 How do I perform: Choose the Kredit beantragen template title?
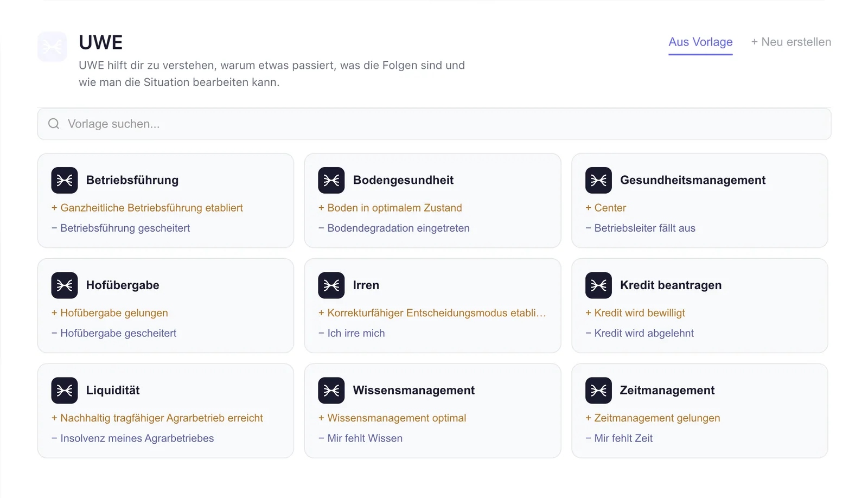click(x=671, y=285)
